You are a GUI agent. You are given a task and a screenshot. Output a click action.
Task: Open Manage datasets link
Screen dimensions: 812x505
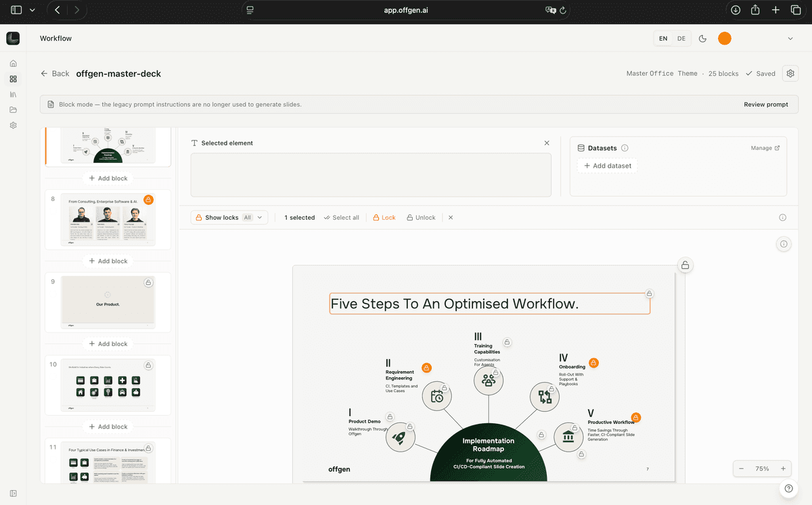coord(765,148)
